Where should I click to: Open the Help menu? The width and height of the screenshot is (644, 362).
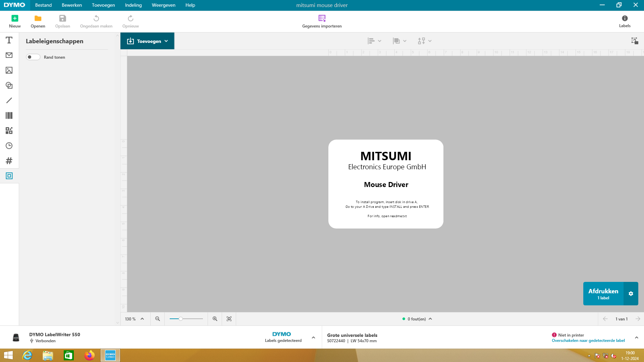(x=190, y=5)
